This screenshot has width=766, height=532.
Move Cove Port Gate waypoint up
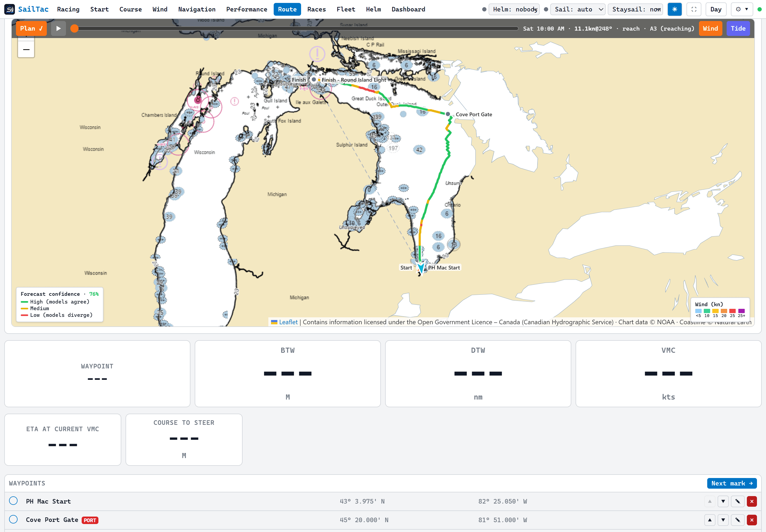710,520
